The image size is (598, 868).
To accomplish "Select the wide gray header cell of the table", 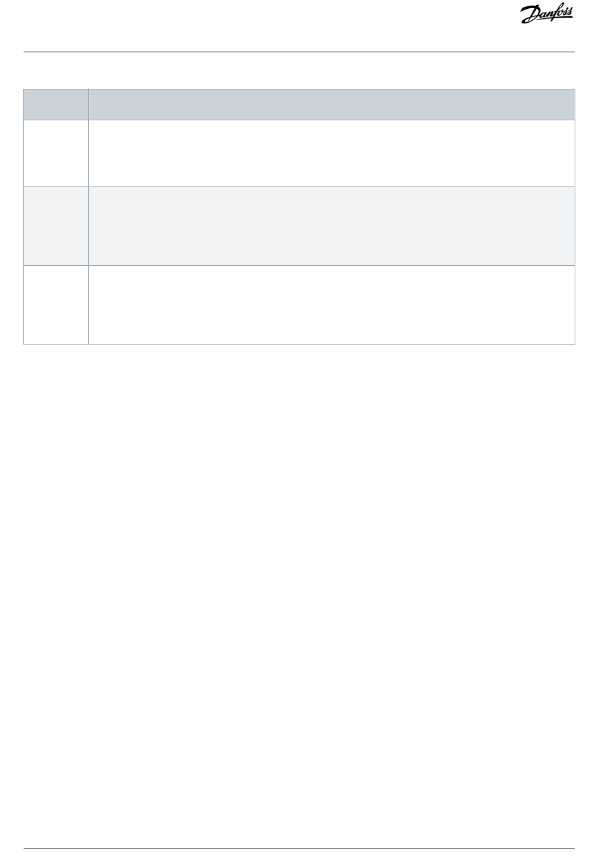I will click(332, 105).
